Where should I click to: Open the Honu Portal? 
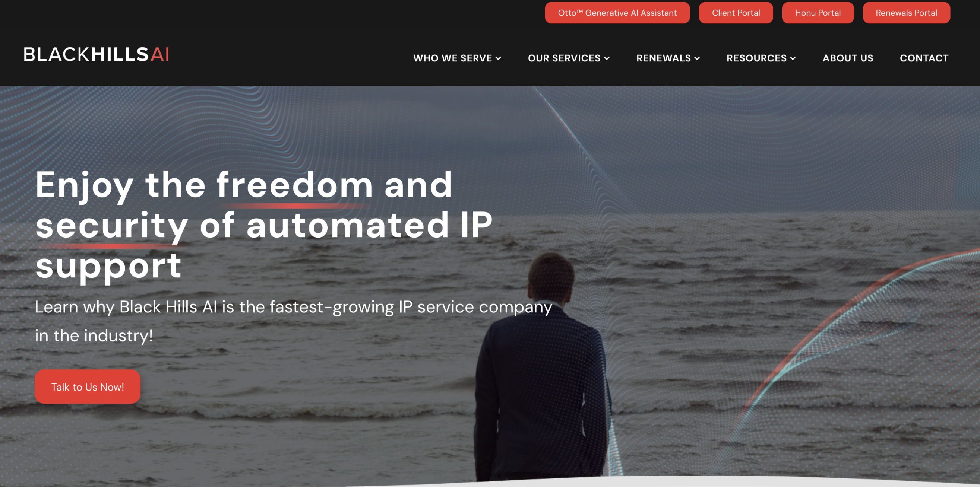(x=818, y=13)
